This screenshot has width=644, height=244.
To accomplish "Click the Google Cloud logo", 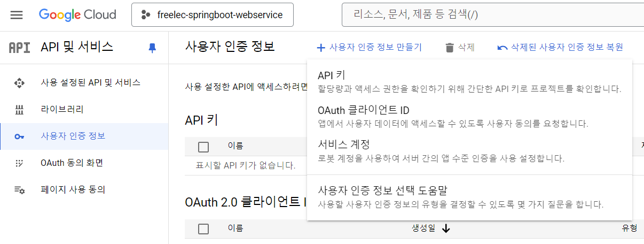I will click(x=77, y=14).
